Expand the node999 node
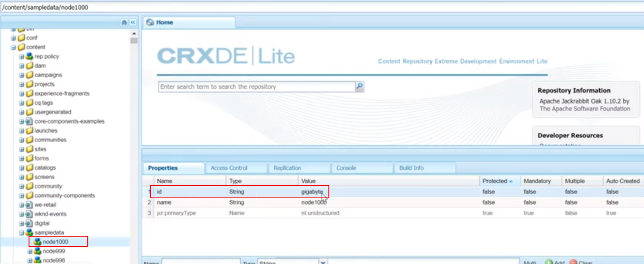This screenshot has width=644, height=264. [x=30, y=252]
